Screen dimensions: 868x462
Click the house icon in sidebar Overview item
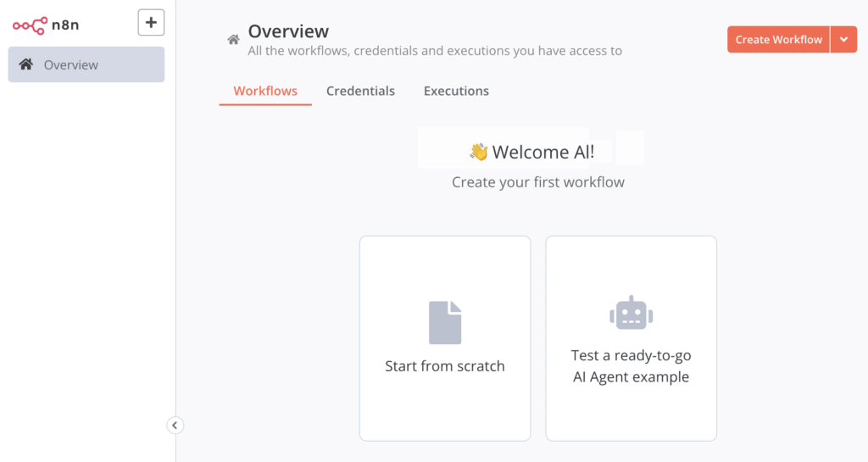pos(26,64)
